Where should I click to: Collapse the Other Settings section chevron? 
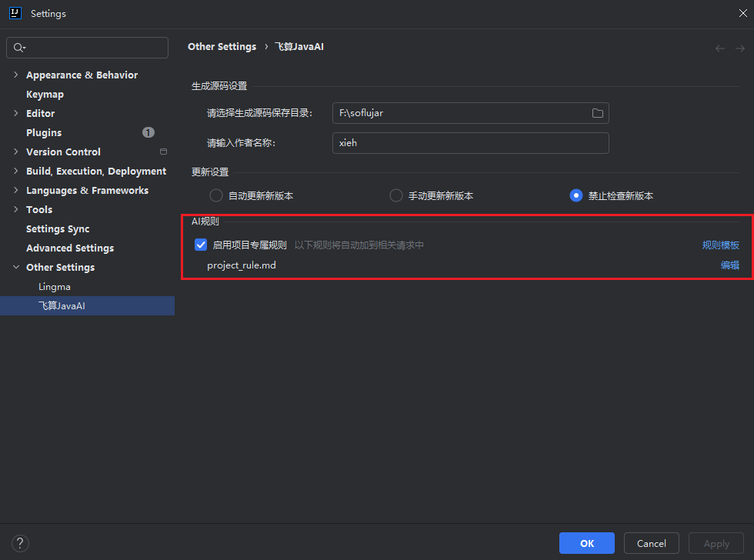coord(16,267)
